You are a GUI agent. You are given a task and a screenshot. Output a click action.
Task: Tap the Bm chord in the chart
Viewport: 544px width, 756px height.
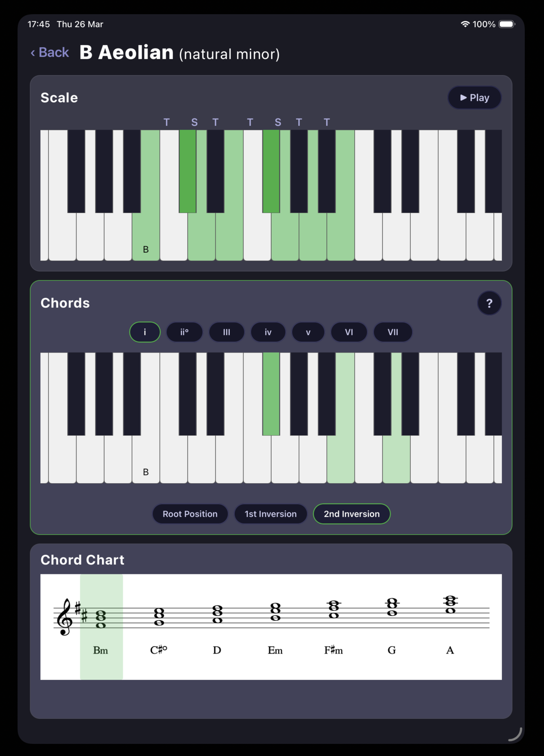(101, 627)
